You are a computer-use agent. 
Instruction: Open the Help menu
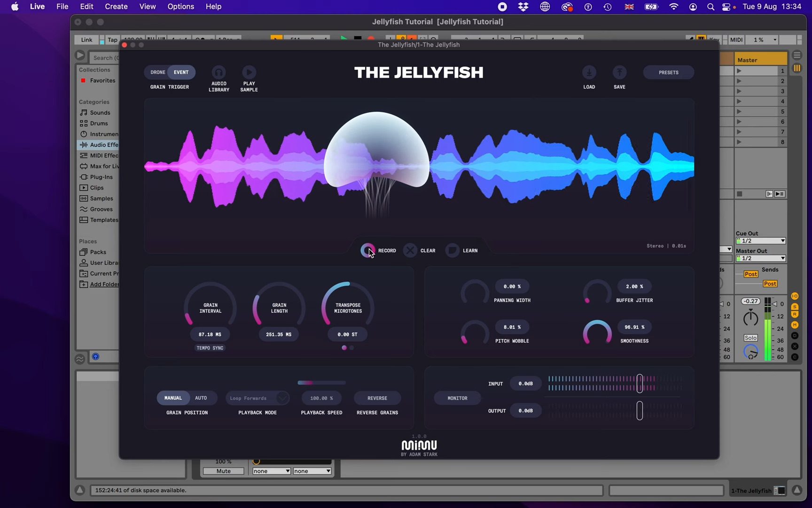(x=213, y=7)
